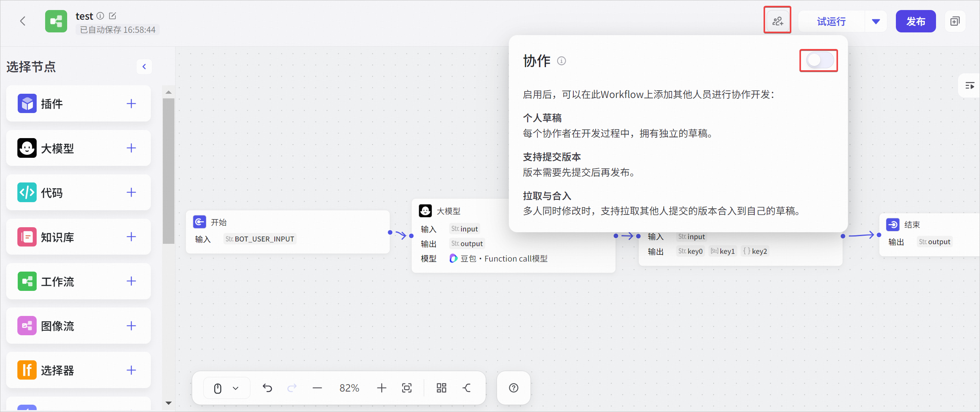Image resolution: width=980 pixels, height=412 pixels.
Task: Select the 选择器 node card
Action: (78, 370)
